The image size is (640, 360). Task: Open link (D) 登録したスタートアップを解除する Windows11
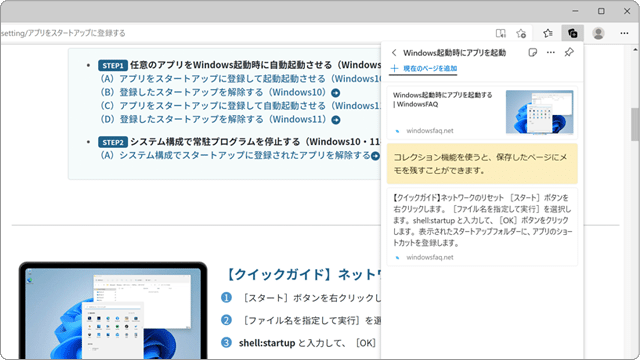click(x=213, y=119)
